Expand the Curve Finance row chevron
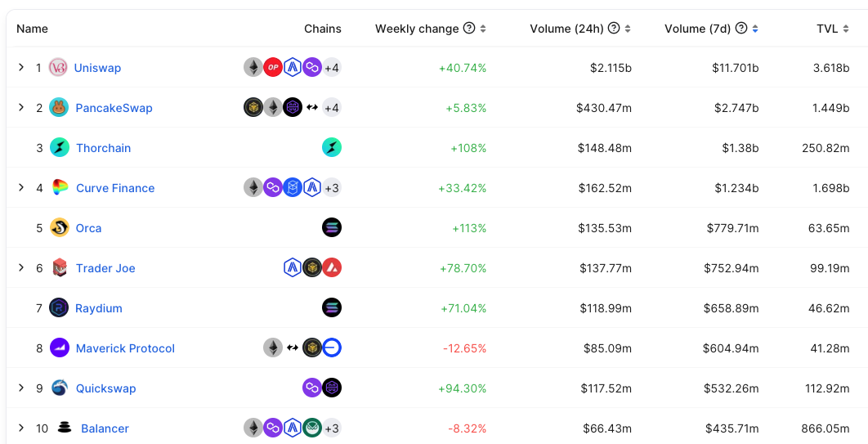The height and width of the screenshot is (444, 868). 21,188
